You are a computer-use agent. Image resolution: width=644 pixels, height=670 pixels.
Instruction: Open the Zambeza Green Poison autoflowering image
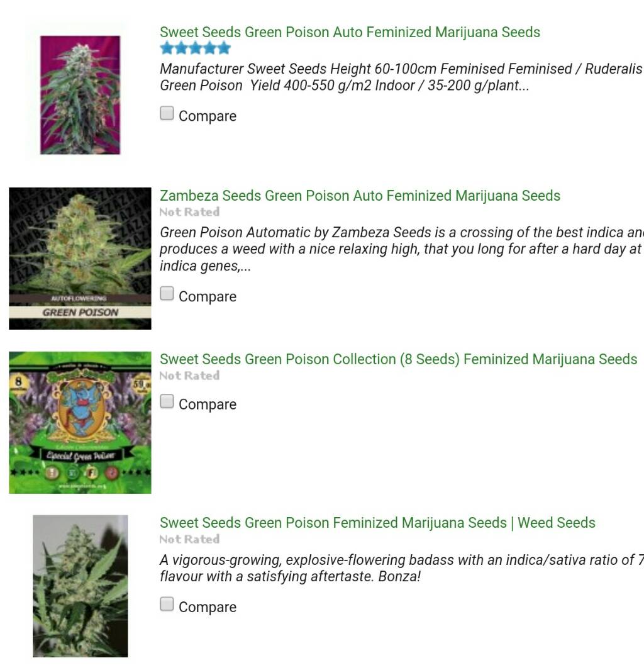80,259
